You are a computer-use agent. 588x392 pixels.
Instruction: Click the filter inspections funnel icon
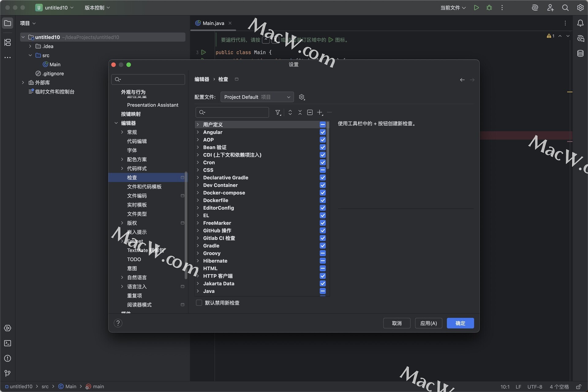click(278, 113)
